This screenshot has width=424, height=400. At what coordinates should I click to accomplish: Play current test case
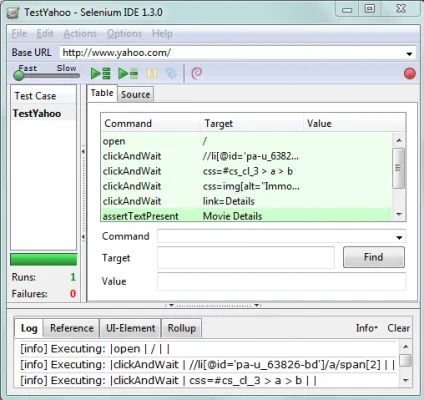tap(128, 73)
